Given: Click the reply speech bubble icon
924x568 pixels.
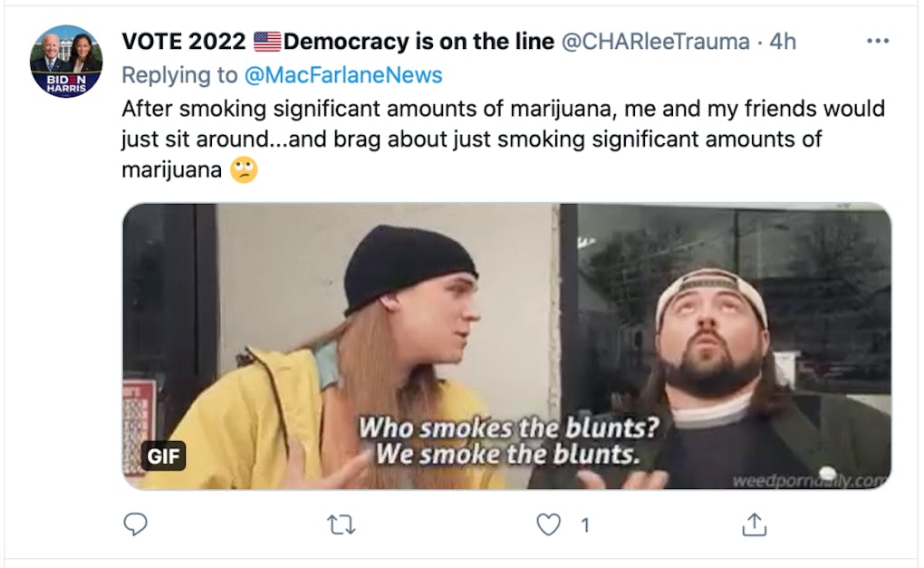Looking at the screenshot, I should [x=135, y=524].
